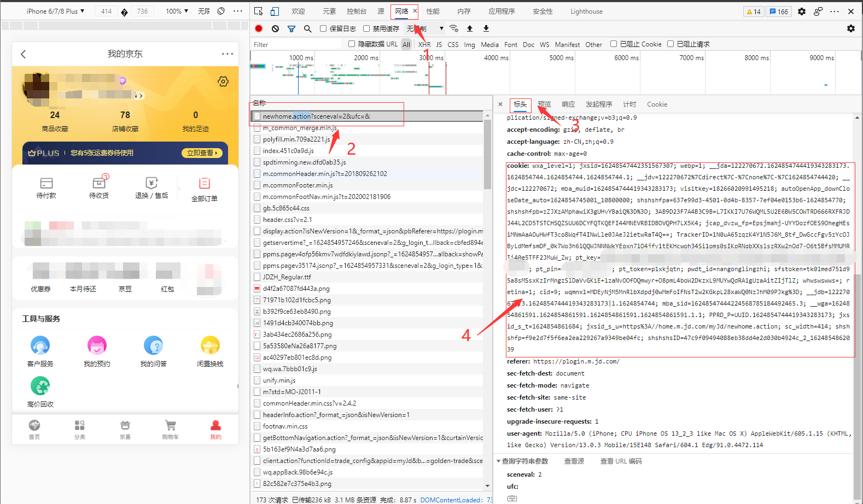The height and width of the screenshot is (504, 863).
Task: Click 查看 URL 编码 link
Action: click(x=621, y=461)
